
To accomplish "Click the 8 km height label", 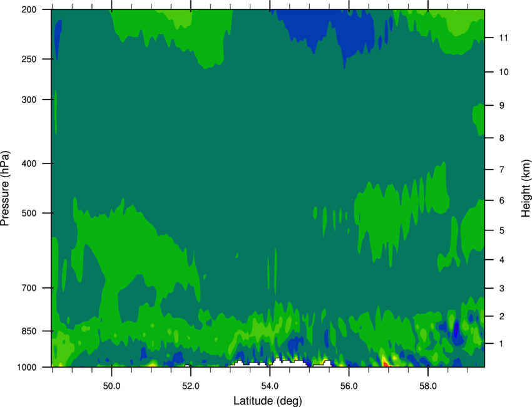I will [x=501, y=138].
